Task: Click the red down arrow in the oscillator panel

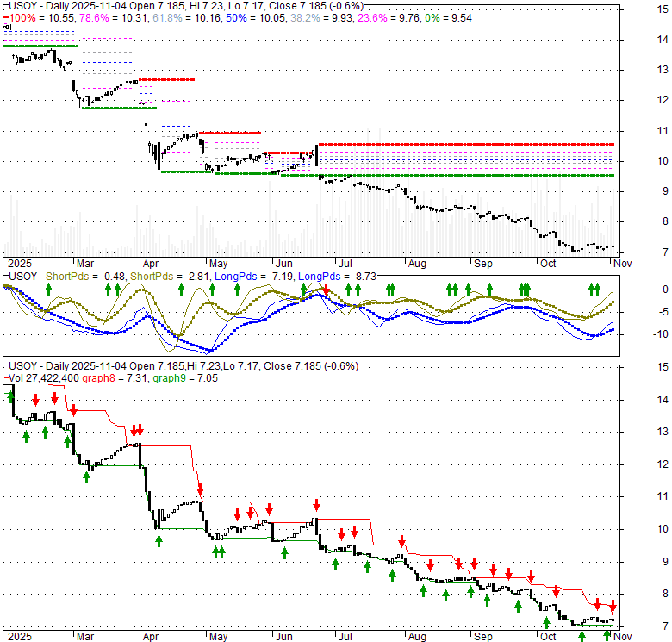Action: pos(326,289)
